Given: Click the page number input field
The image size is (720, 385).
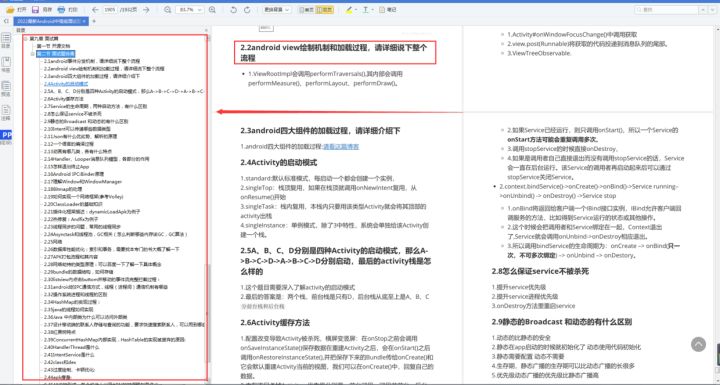Looking at the screenshot, I should [x=109, y=10].
